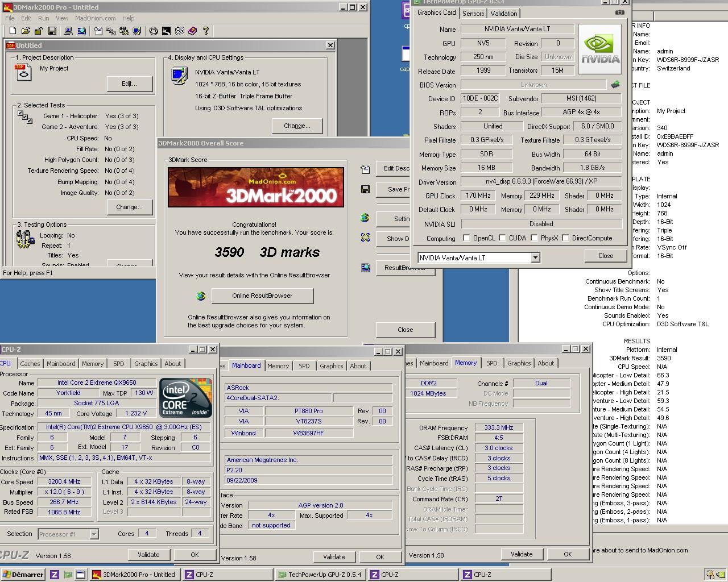
Task: Click Change... under Selected Tests
Action: click(129, 207)
